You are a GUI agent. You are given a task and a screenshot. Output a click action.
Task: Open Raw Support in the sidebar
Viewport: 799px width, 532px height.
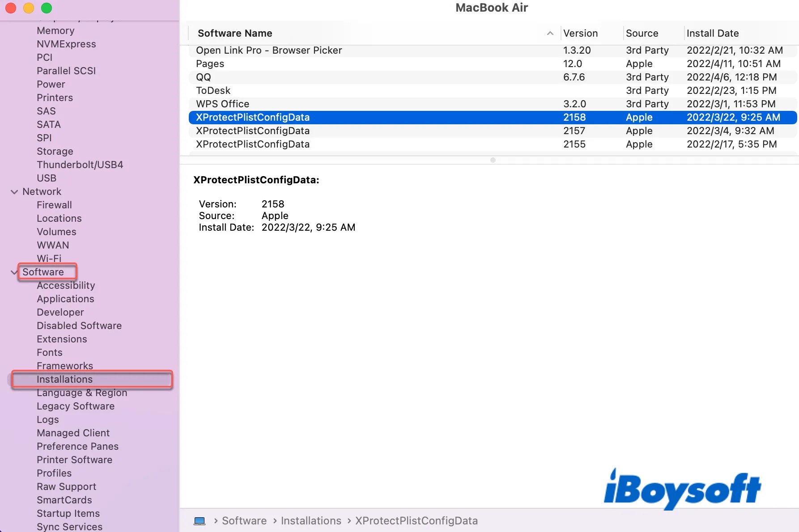point(66,487)
